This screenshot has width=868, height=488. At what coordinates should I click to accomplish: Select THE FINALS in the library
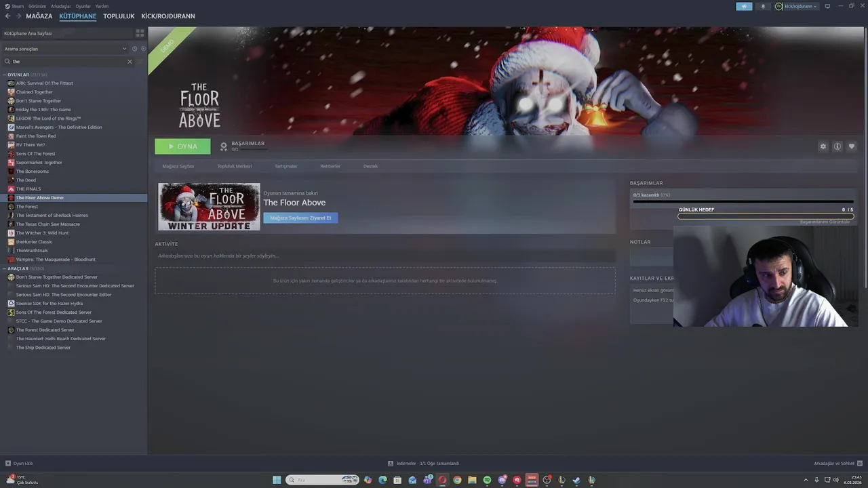click(x=28, y=189)
